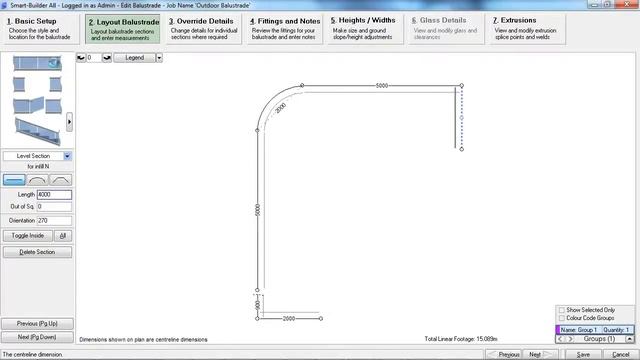The height and width of the screenshot is (360, 640).
Task: Open the 5. Heights / Widths step
Action: pyautogui.click(x=365, y=29)
